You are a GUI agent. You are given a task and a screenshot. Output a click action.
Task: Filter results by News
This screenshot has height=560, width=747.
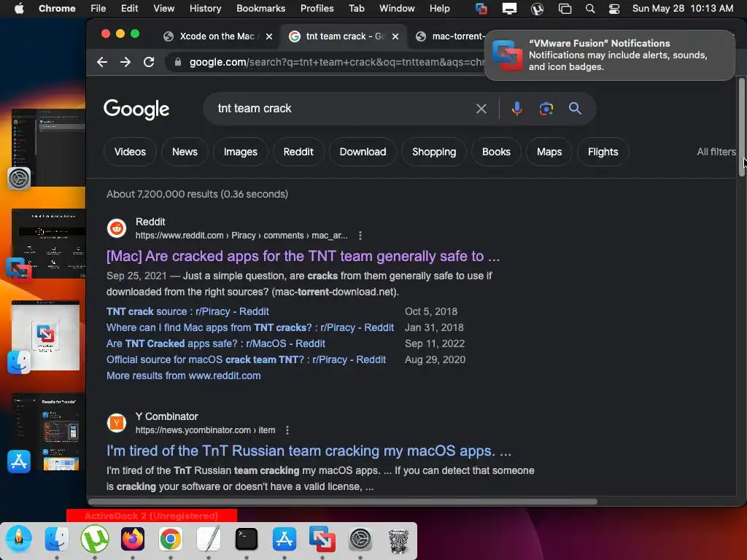[x=185, y=152]
